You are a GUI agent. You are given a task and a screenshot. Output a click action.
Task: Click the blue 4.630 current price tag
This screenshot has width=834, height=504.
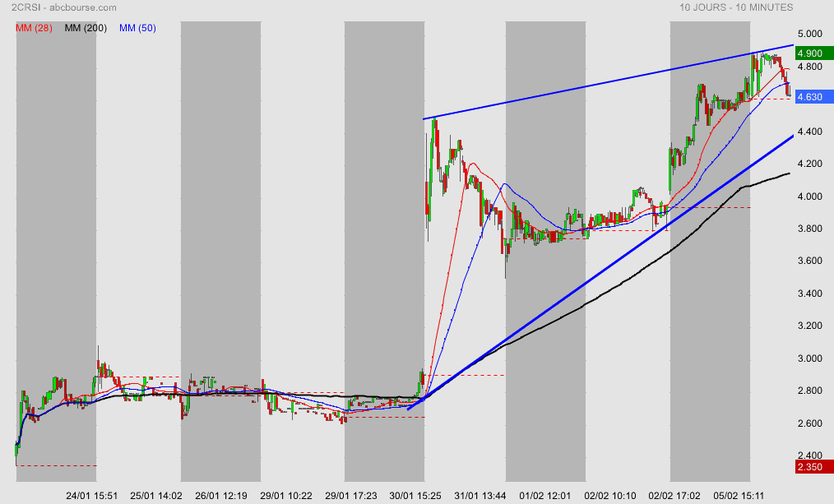(x=814, y=97)
